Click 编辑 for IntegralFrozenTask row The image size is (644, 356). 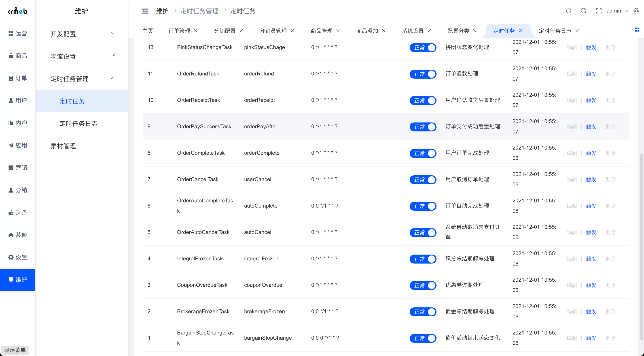point(572,259)
